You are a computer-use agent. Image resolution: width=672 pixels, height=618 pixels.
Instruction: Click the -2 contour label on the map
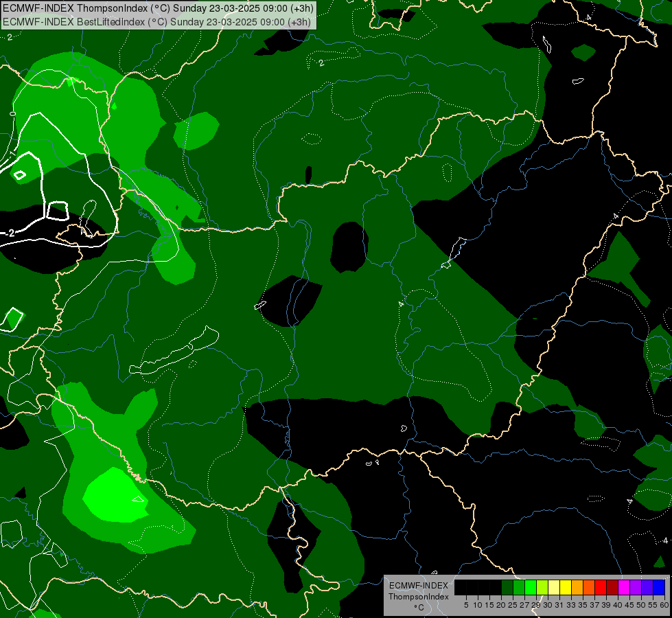[10, 233]
